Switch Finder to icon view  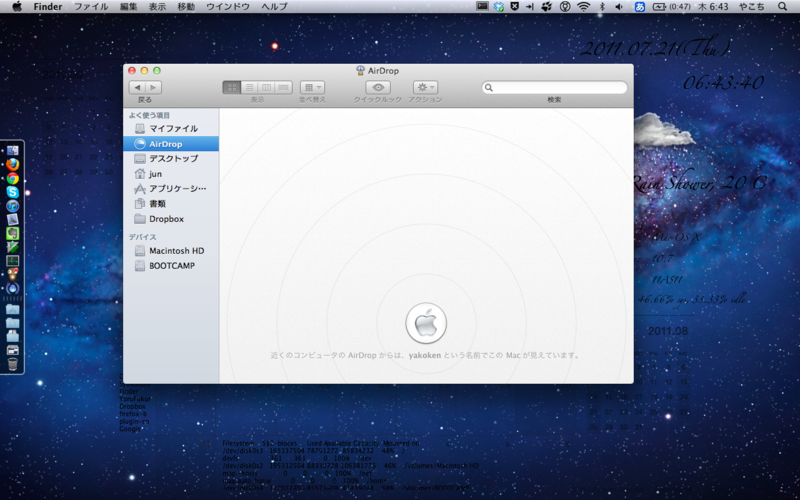(x=232, y=87)
